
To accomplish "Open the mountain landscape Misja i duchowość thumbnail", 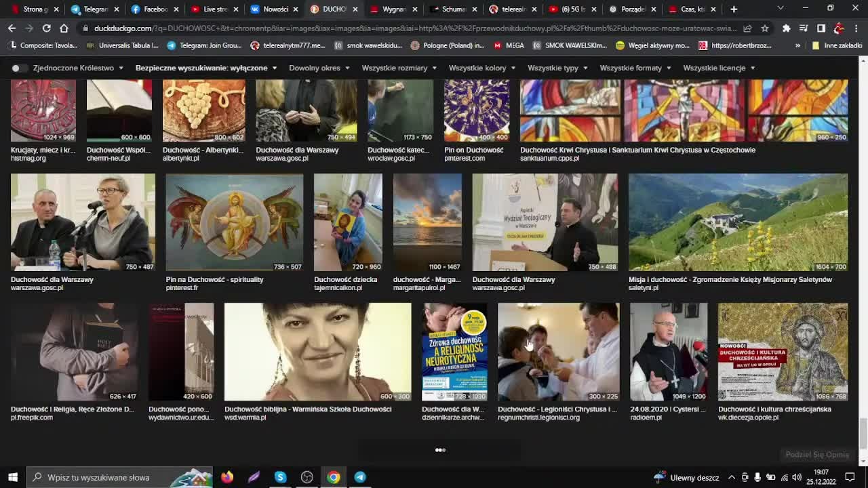I will point(738,222).
